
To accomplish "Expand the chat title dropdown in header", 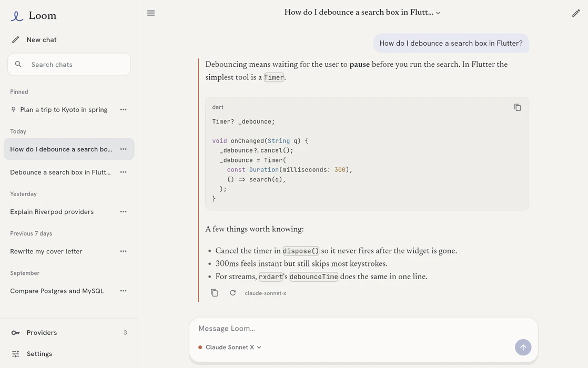I will 362,13.
